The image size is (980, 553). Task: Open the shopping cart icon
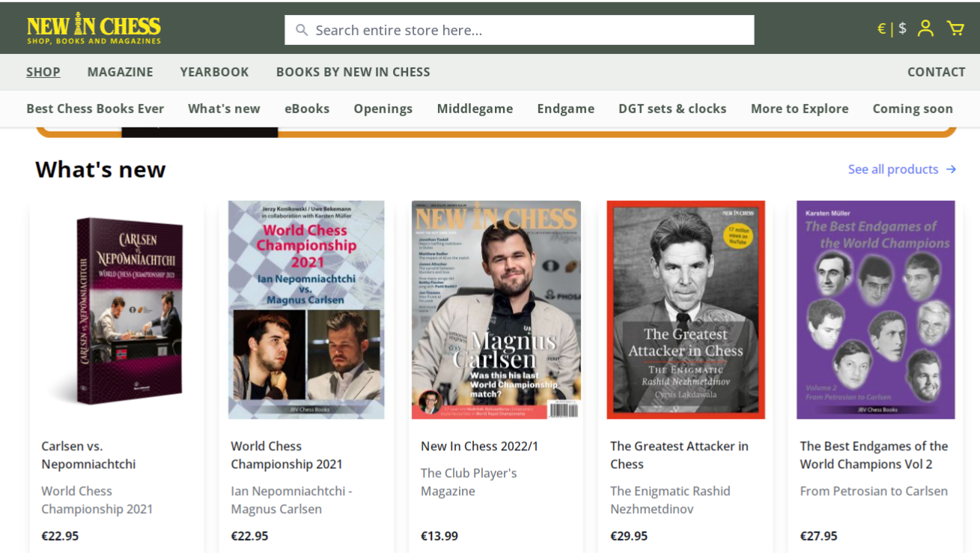tap(955, 28)
